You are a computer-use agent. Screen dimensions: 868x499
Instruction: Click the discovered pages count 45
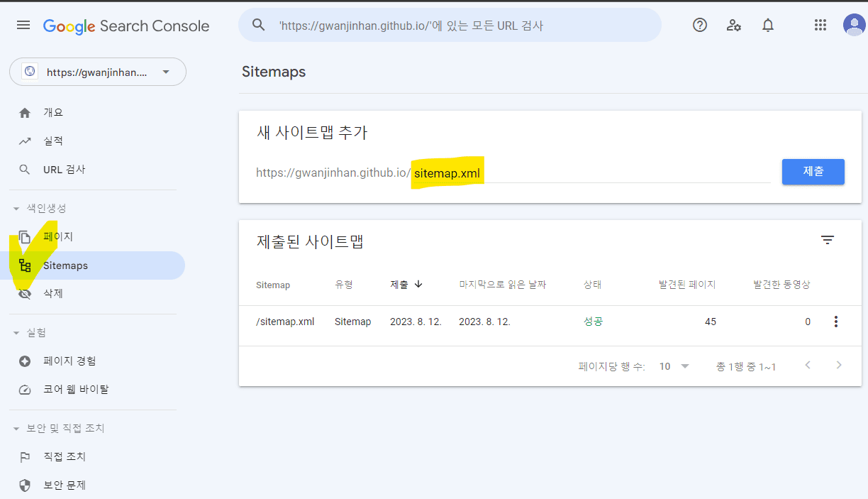[x=711, y=322]
